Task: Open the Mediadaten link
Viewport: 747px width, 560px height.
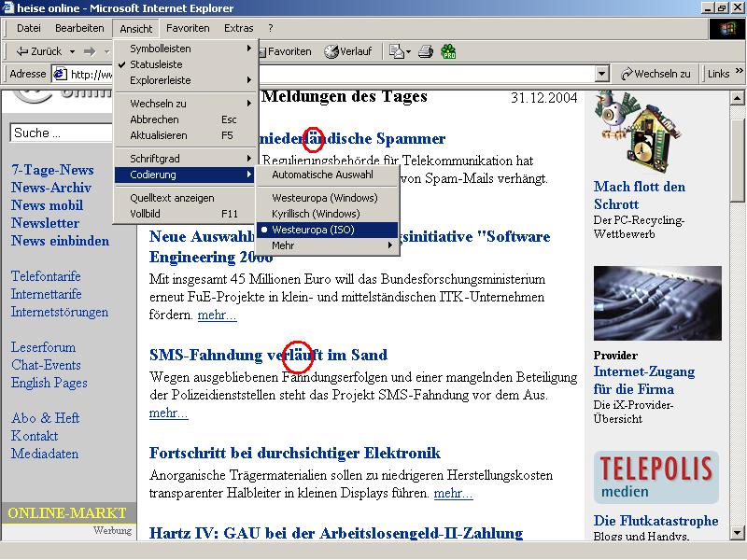Action: point(45,454)
